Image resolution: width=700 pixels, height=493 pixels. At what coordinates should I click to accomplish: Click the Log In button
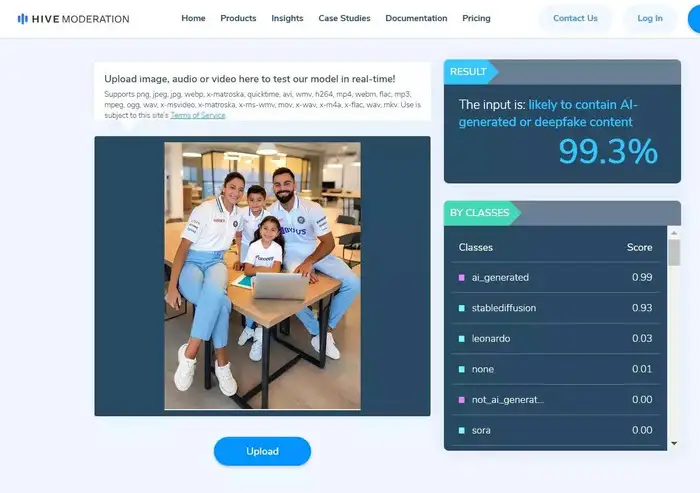(650, 19)
